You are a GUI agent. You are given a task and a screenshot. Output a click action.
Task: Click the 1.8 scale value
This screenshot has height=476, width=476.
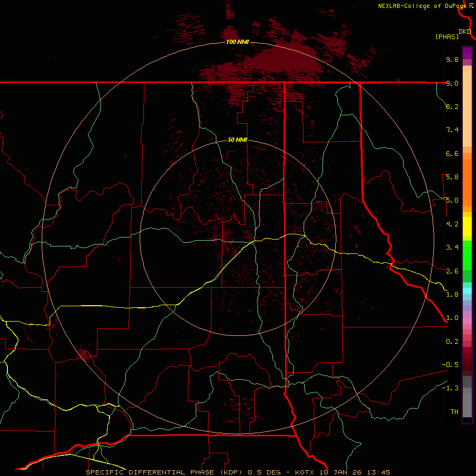[x=452, y=295]
